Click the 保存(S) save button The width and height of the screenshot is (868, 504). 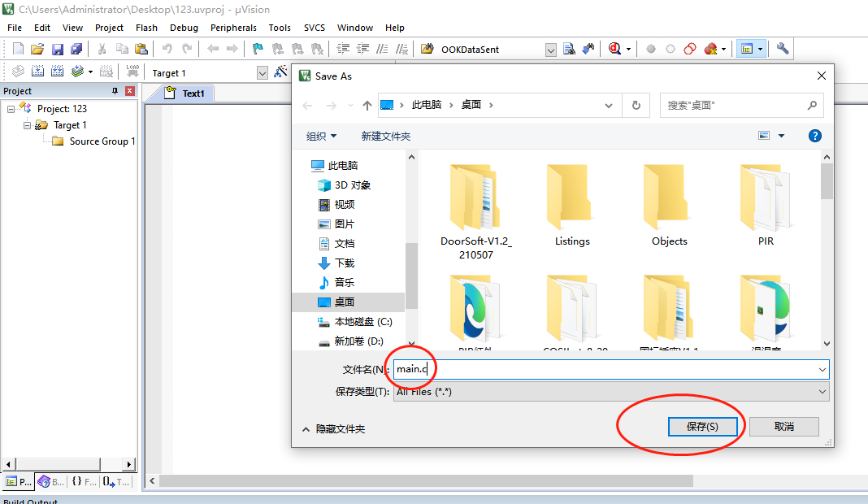(704, 426)
